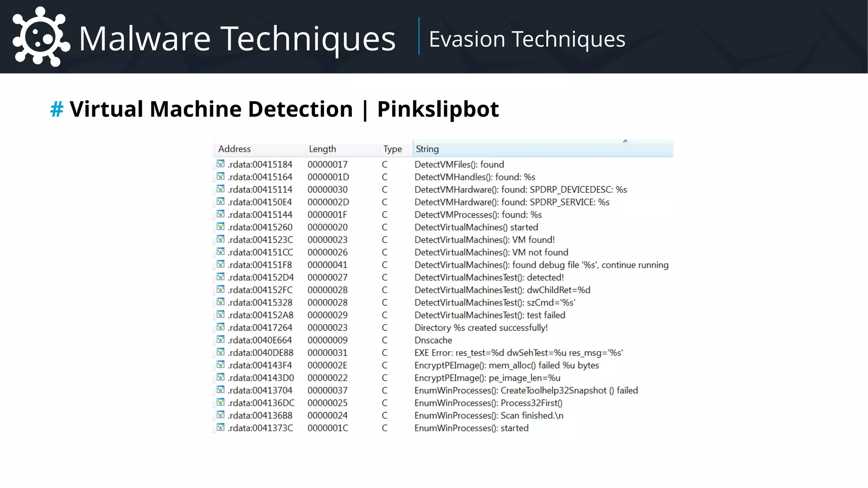868x488 pixels.
Task: Select the 'Dnscache' string
Action: pyautogui.click(x=433, y=340)
